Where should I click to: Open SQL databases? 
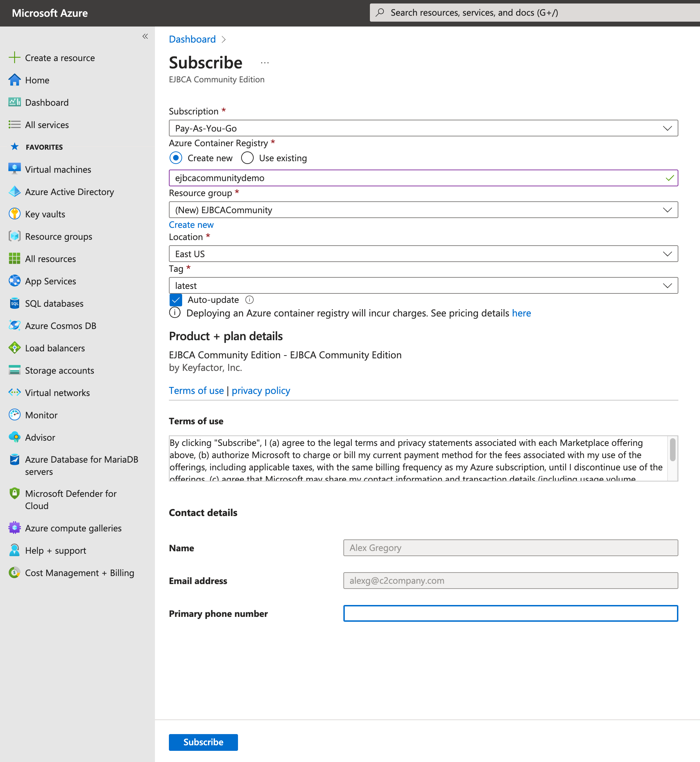pyautogui.click(x=54, y=303)
